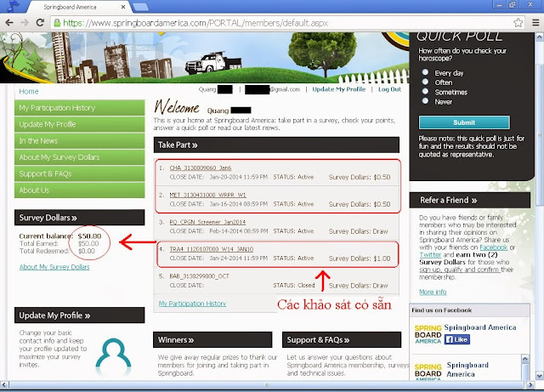The width and height of the screenshot is (544, 392).
Task: Expand the Update My Profile section header
Action: [x=79, y=315]
